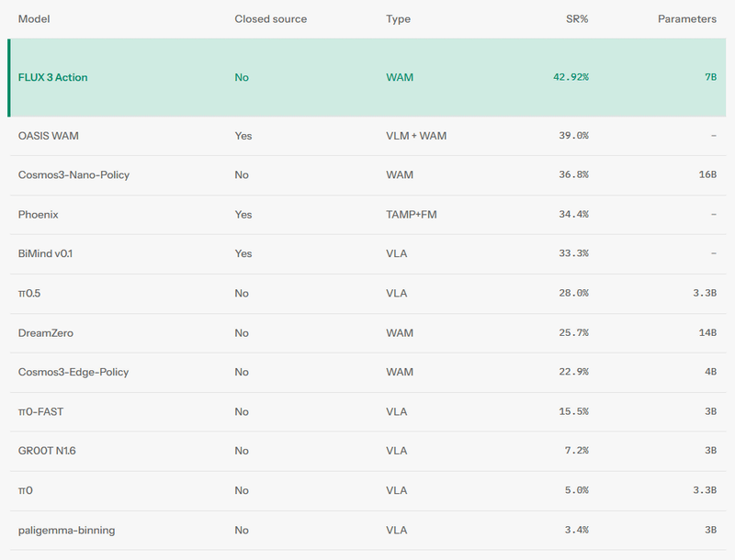Click the TAMP+FM type cell

(411, 215)
